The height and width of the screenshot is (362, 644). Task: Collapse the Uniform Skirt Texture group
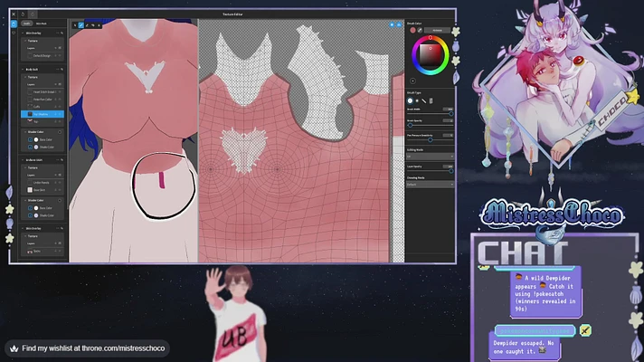click(25, 167)
